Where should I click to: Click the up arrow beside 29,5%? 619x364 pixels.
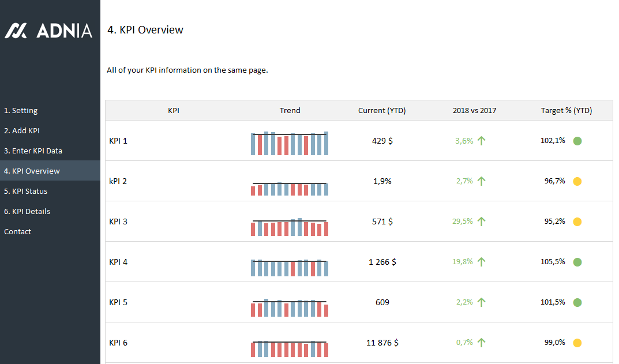pyautogui.click(x=482, y=222)
